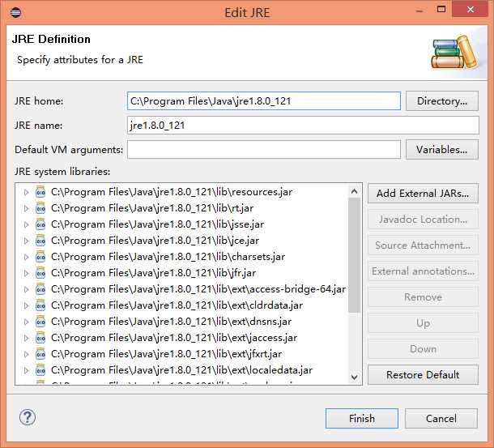The width and height of the screenshot is (494, 448).
Task: Click the Remove button
Action: point(423,297)
